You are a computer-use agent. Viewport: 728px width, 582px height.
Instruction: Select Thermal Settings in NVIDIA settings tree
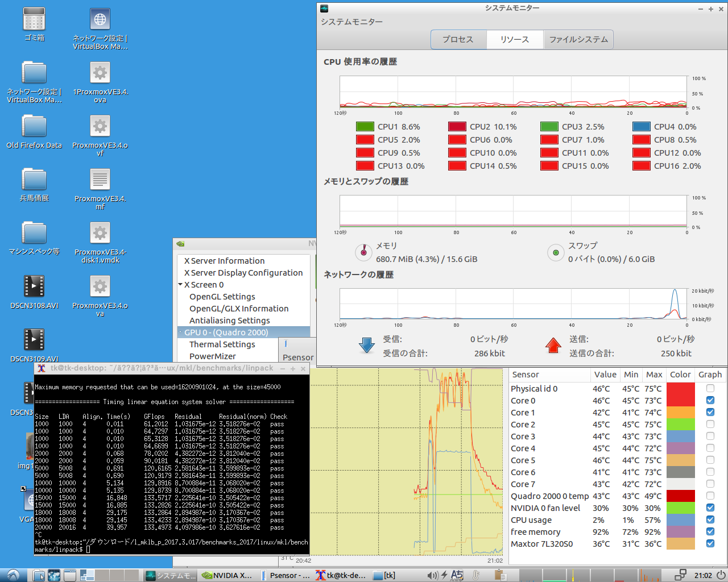222,344
